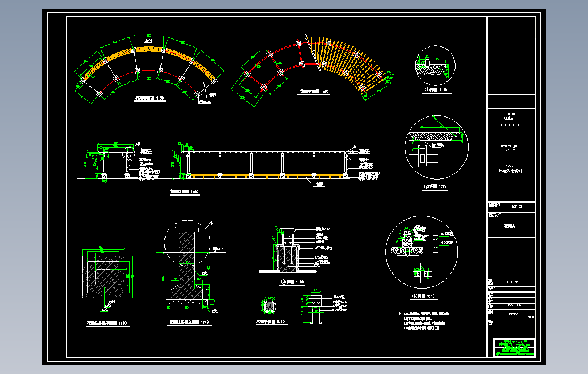
Task: Select the bolted bracket detail beside column plan
Action: tap(323, 306)
